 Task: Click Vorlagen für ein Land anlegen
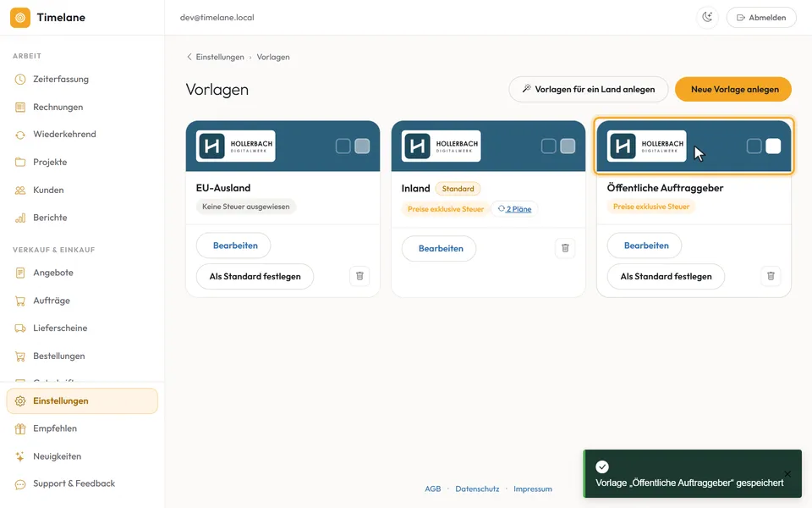[589, 89]
